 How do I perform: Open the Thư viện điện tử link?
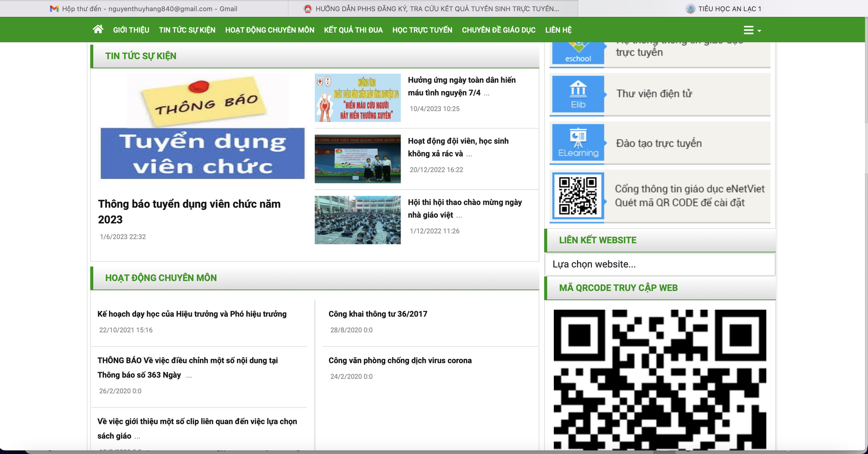coord(654,94)
